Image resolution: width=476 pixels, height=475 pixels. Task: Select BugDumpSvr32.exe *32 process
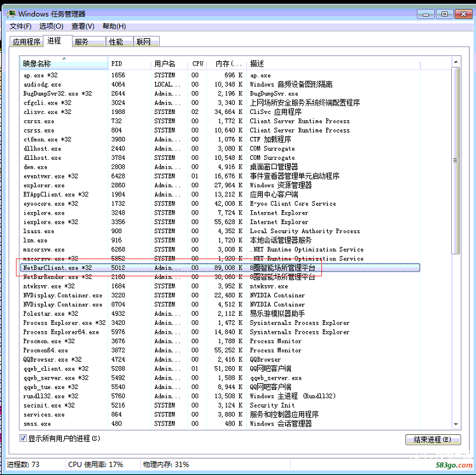pyautogui.click(x=220, y=93)
